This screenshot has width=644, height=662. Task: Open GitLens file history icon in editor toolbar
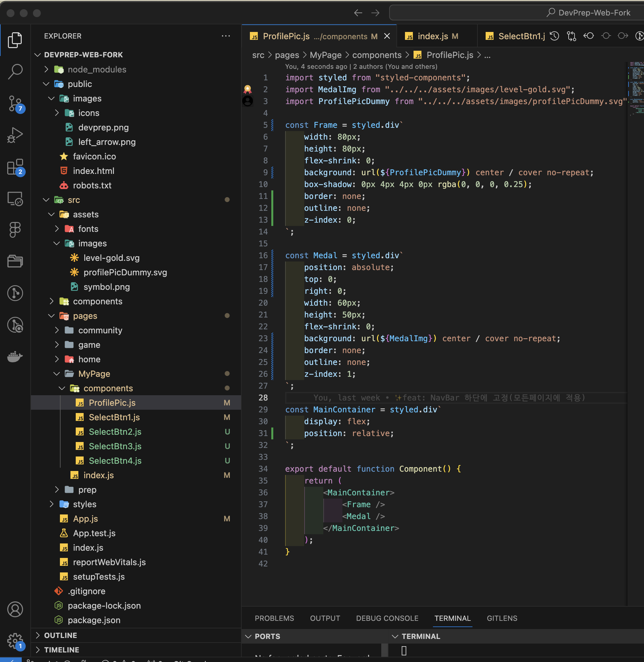554,36
